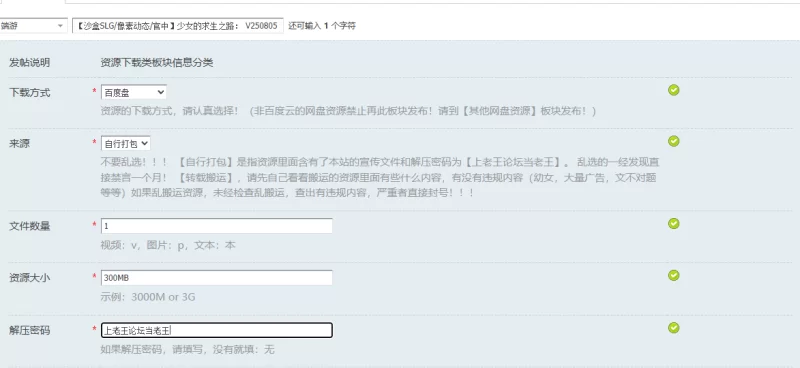
Task: Click the hint 示例：3000M or 3G
Action: [148, 297]
